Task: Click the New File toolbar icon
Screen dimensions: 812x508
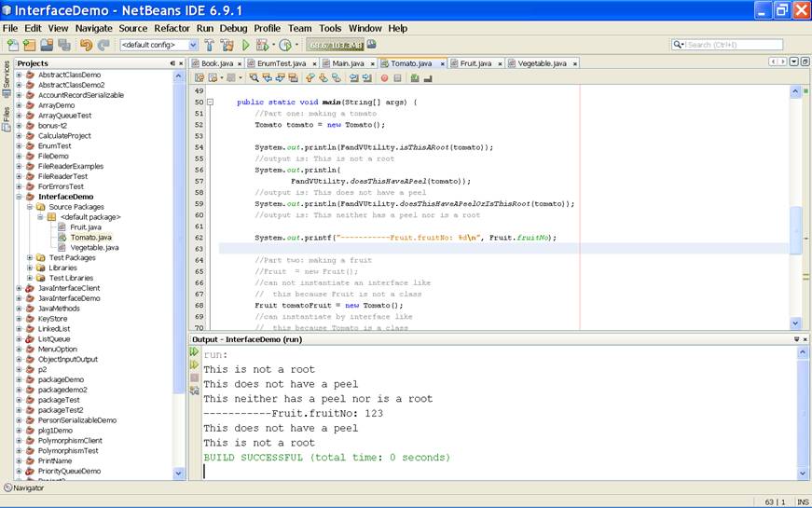Action: pos(12,45)
